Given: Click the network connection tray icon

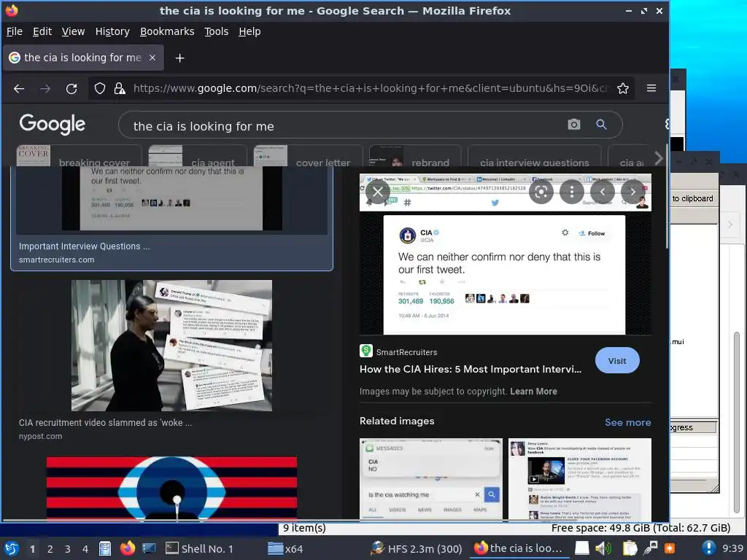Looking at the screenshot, I should click(650, 548).
